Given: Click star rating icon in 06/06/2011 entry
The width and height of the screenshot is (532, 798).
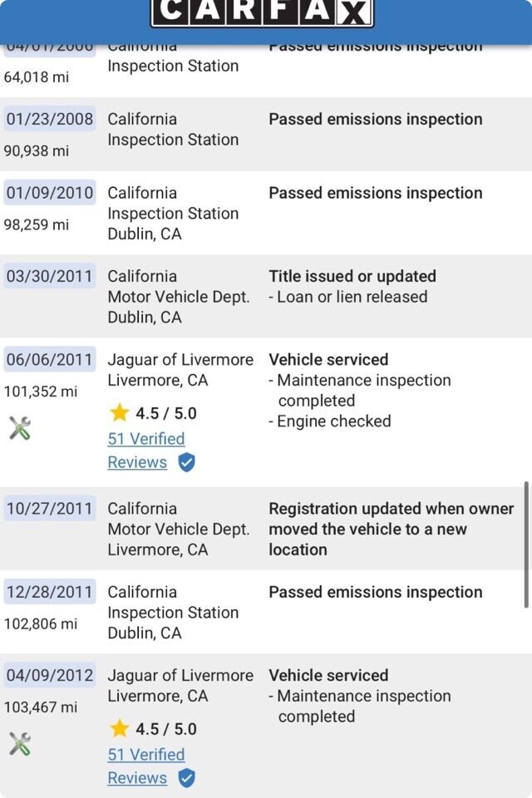Looking at the screenshot, I should 120,413.
